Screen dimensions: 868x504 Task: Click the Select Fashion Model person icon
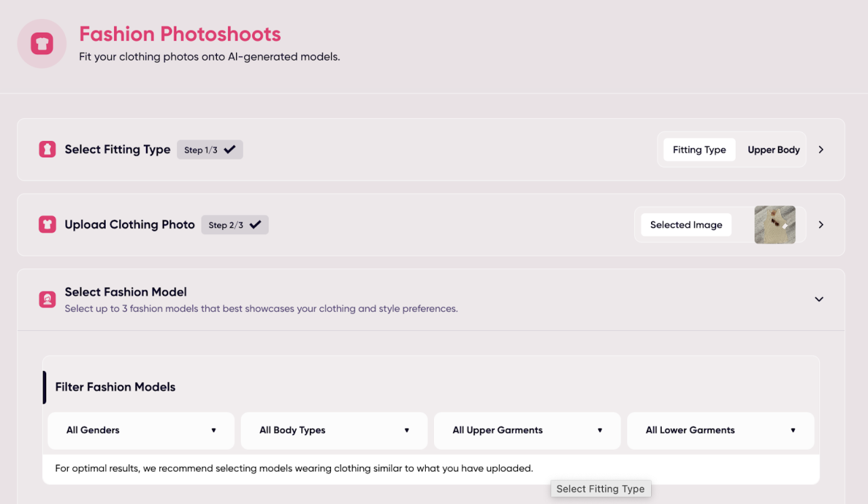click(47, 299)
